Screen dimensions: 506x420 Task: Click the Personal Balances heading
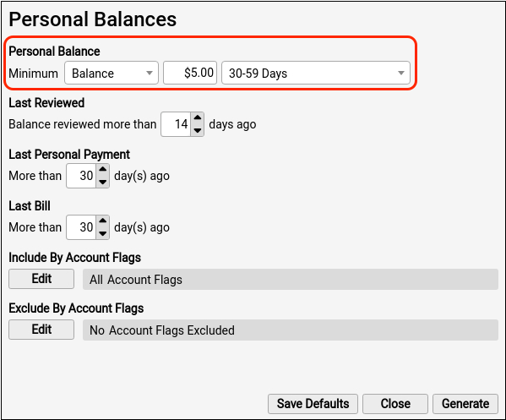(93, 19)
